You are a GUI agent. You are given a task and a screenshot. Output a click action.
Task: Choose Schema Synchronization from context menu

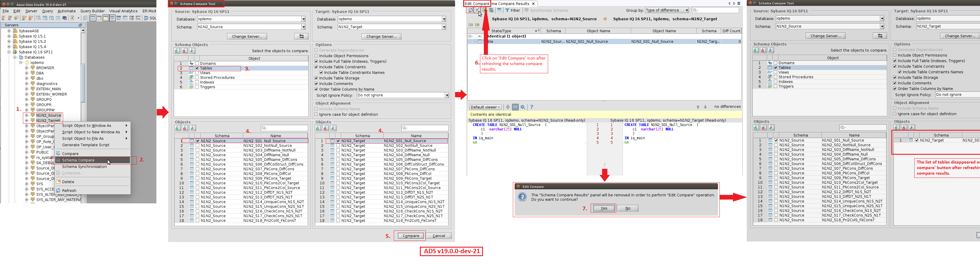pos(85,167)
